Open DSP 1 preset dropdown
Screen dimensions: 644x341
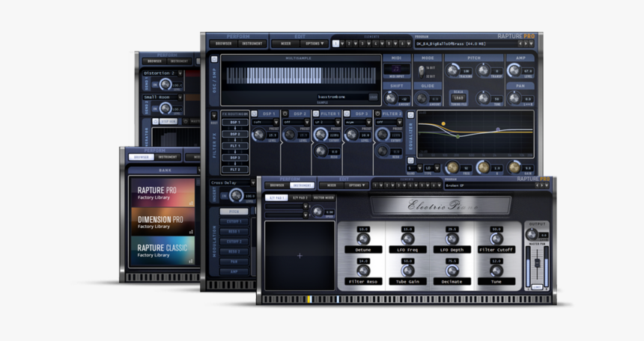pos(276,123)
